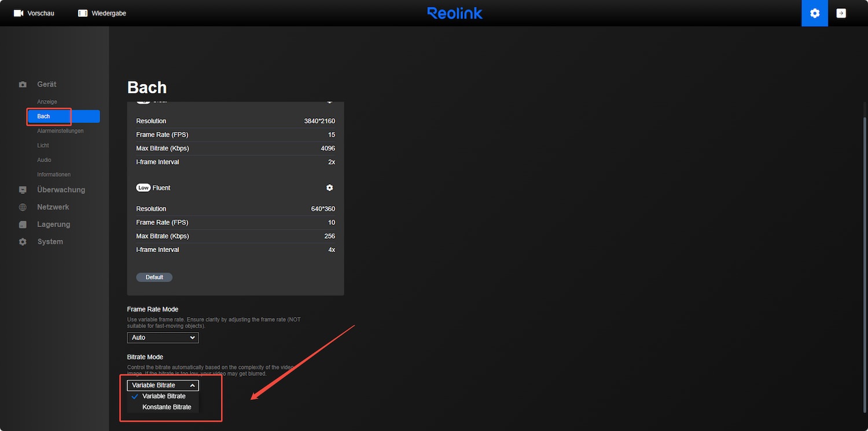The width and height of the screenshot is (868, 431).
Task: Open the Vorschau tab
Action: click(x=34, y=13)
